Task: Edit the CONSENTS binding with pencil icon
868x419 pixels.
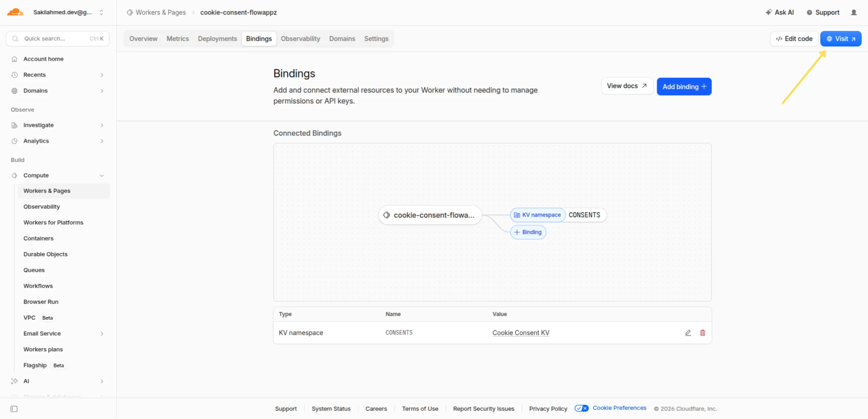Action: point(688,333)
